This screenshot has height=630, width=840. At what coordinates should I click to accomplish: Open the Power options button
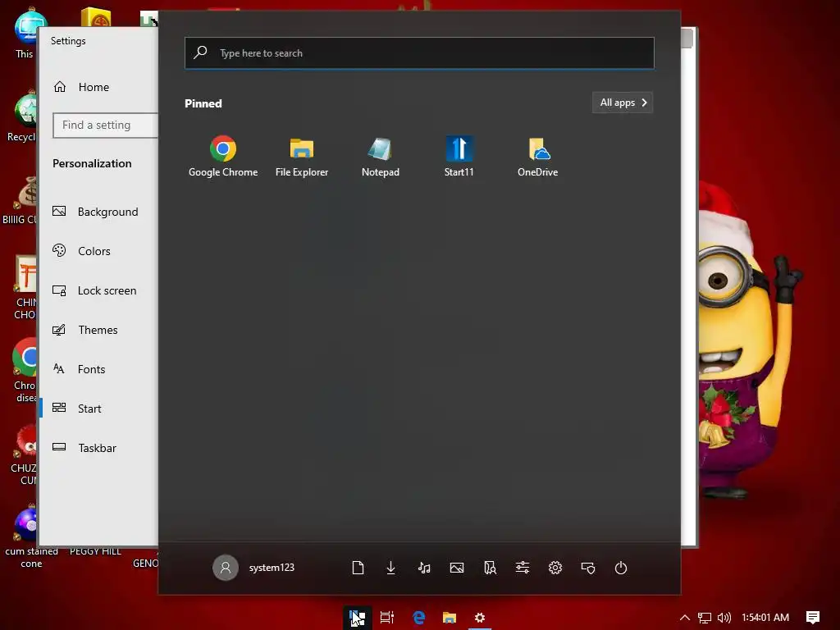[621, 568]
